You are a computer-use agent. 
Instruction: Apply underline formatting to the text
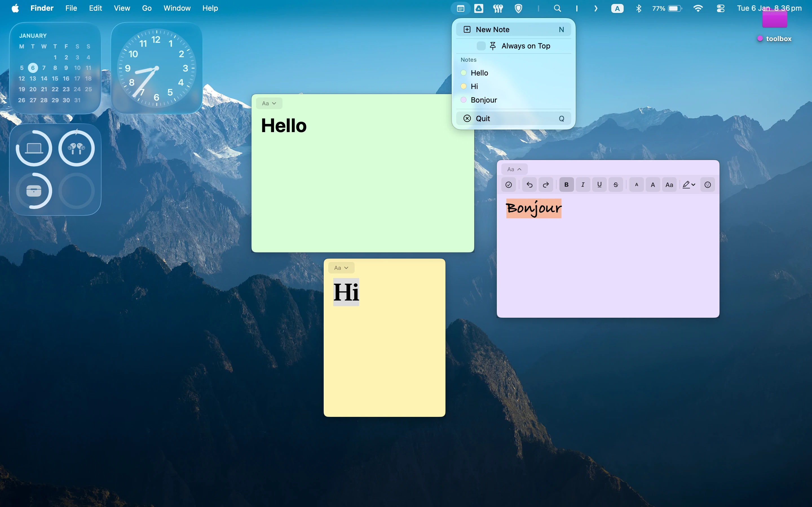coord(599,184)
